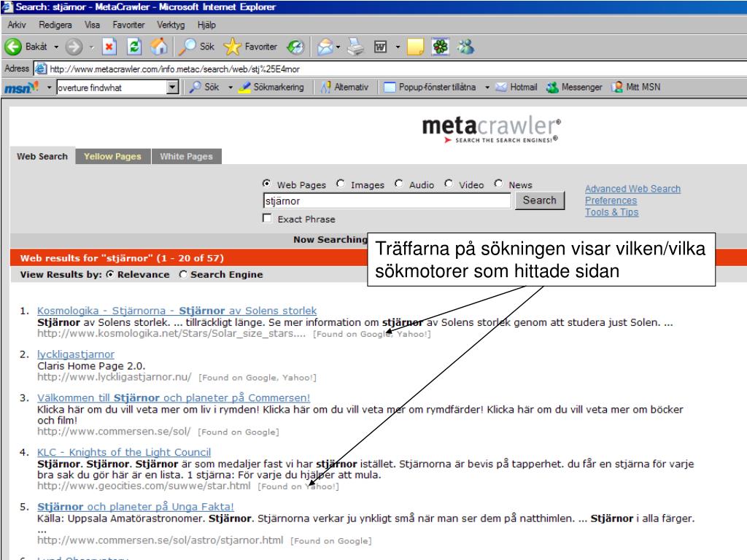Image resolution: width=747 pixels, height=560 pixels.
Task: Refresh the page with green arrows icon
Action: pyautogui.click(x=134, y=47)
